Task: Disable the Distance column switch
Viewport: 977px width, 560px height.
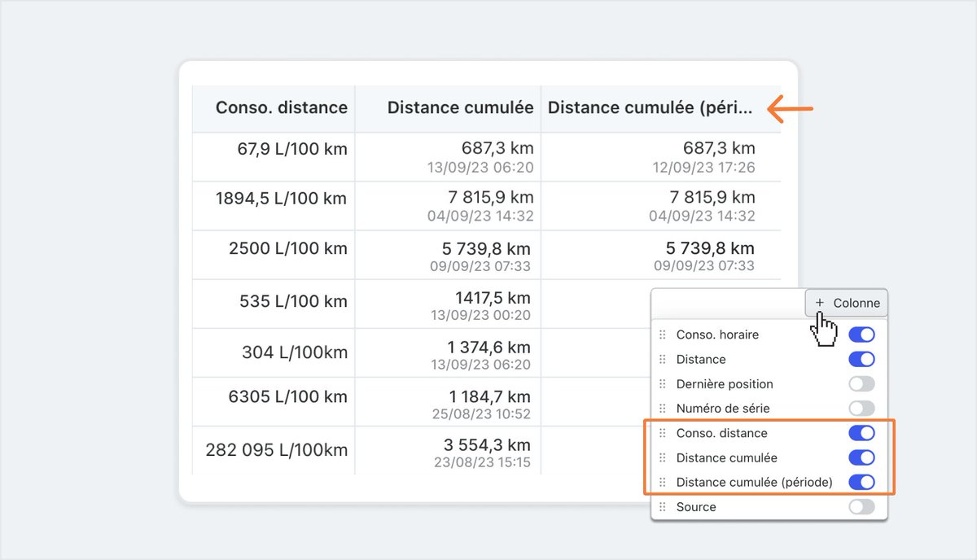Action: (861, 359)
